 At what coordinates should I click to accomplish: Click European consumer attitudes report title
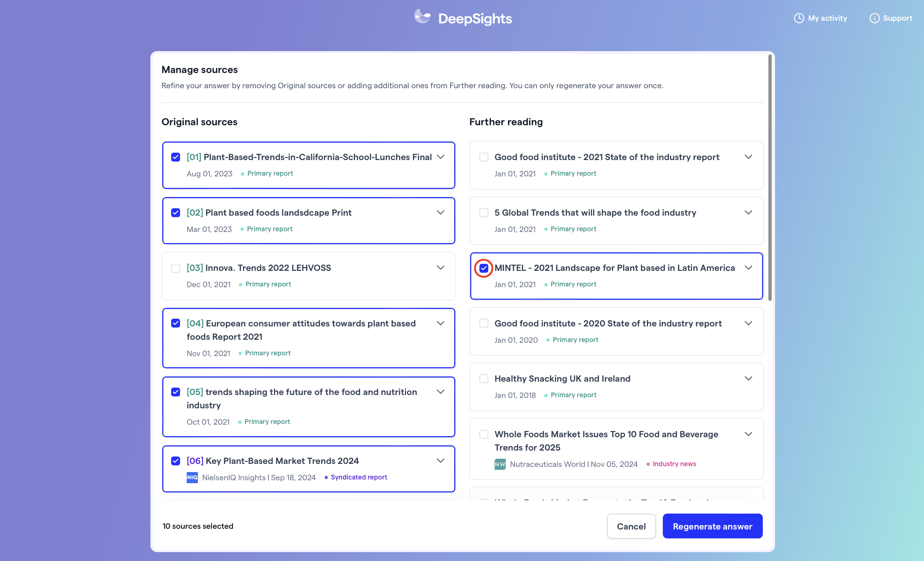[x=301, y=330]
